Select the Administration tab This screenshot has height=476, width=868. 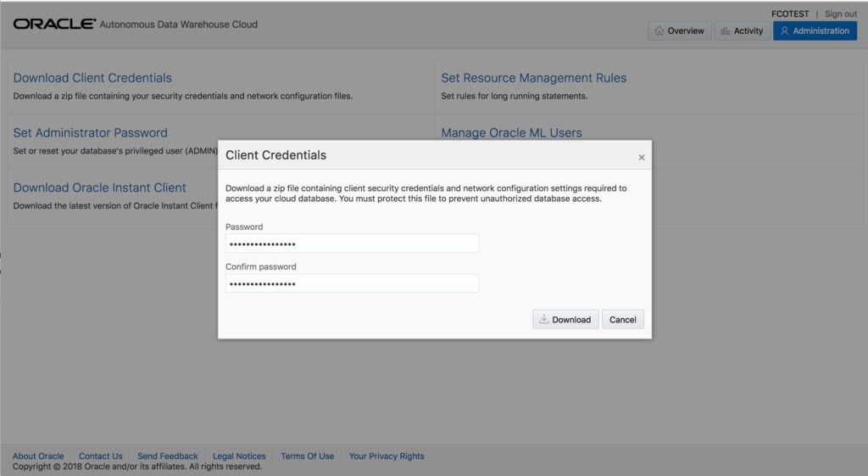pyautogui.click(x=814, y=31)
